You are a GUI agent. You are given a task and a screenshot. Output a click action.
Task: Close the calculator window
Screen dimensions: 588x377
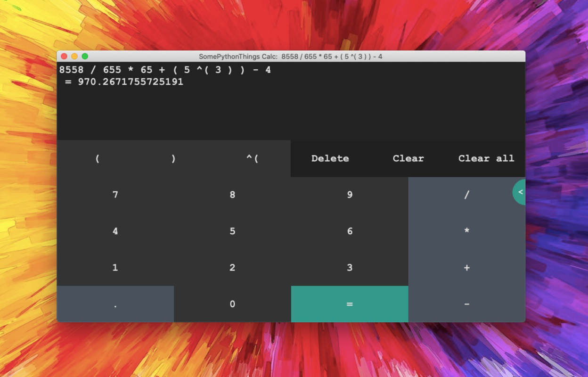click(64, 56)
